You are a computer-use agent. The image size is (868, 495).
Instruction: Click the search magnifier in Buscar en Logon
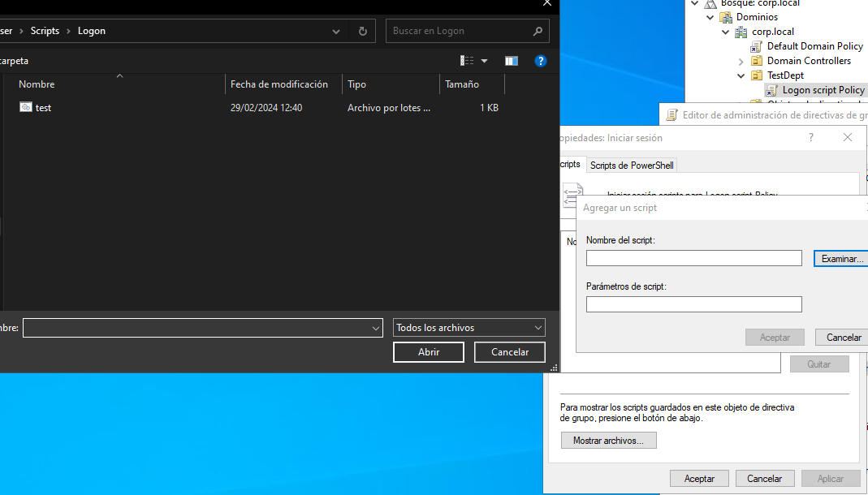tap(538, 31)
